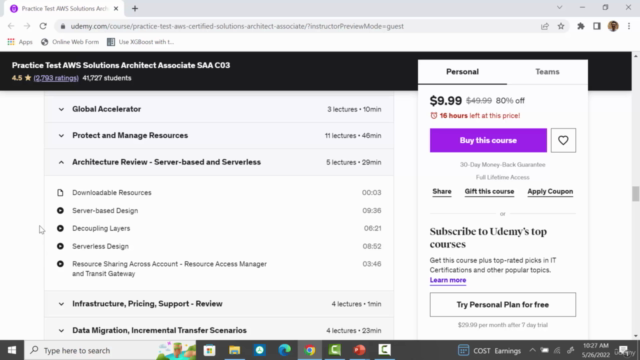Select the Personal pricing tab
The image size is (640, 360).
[x=462, y=72]
